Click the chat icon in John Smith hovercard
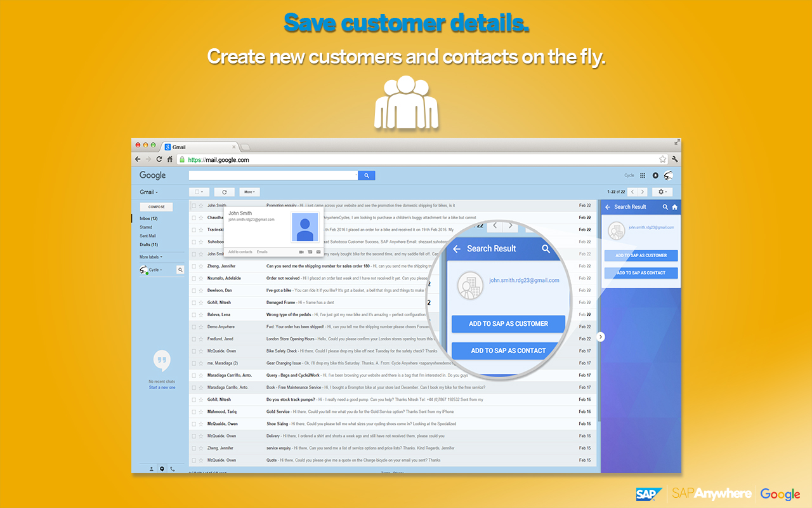The image size is (812, 508). pos(310,252)
